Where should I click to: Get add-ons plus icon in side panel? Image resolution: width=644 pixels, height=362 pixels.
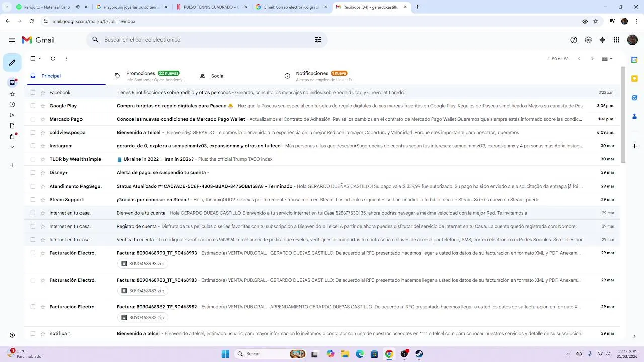click(634, 146)
